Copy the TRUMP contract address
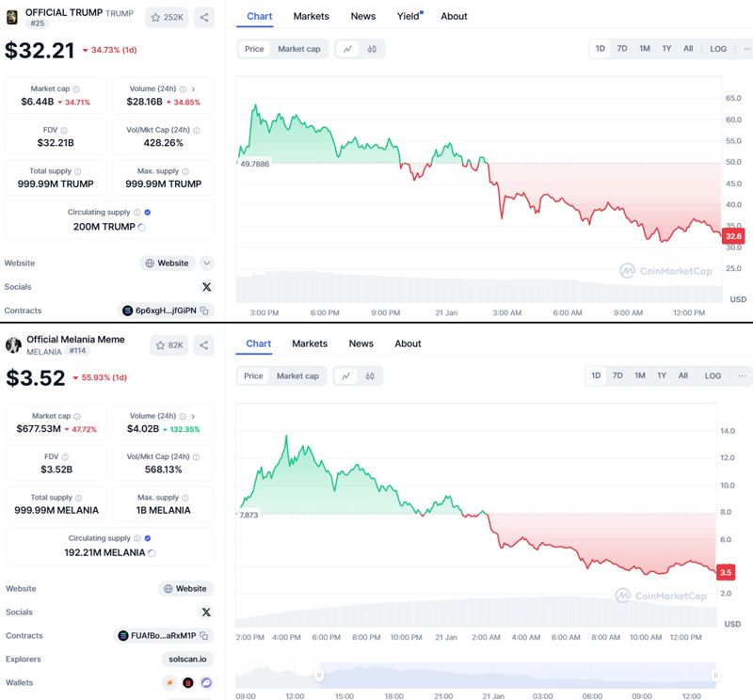 coord(204,310)
